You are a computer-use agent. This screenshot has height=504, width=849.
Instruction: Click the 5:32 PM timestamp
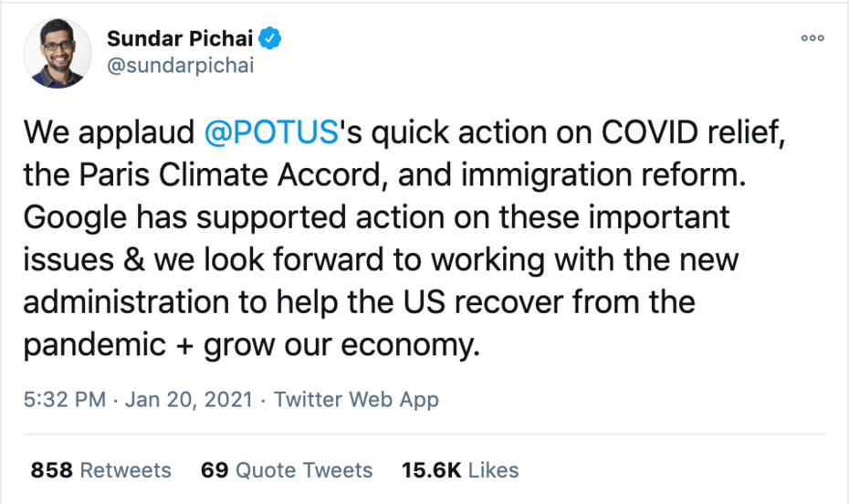pyautogui.click(x=63, y=399)
